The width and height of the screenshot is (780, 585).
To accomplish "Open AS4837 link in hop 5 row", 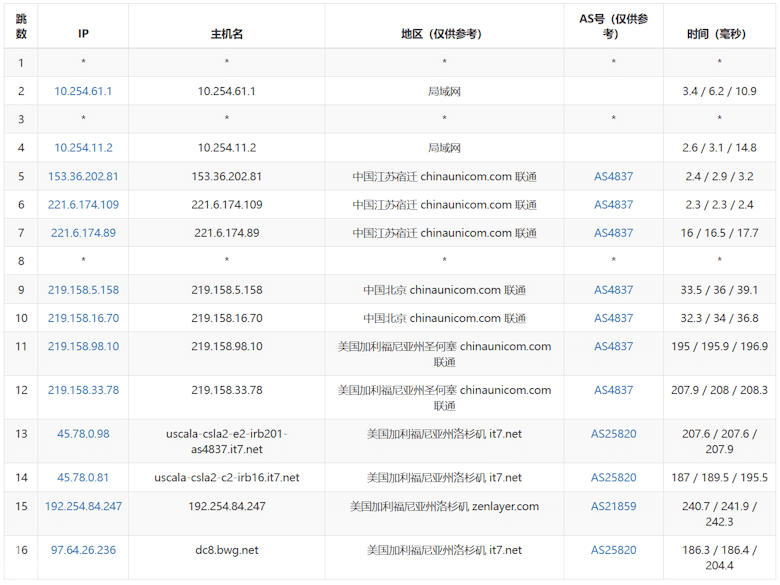I will click(613, 176).
